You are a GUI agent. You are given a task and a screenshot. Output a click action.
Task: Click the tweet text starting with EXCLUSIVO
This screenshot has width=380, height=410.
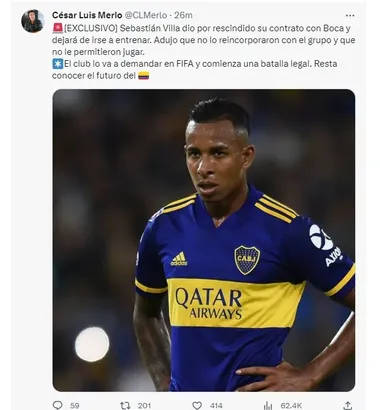pos(204,40)
